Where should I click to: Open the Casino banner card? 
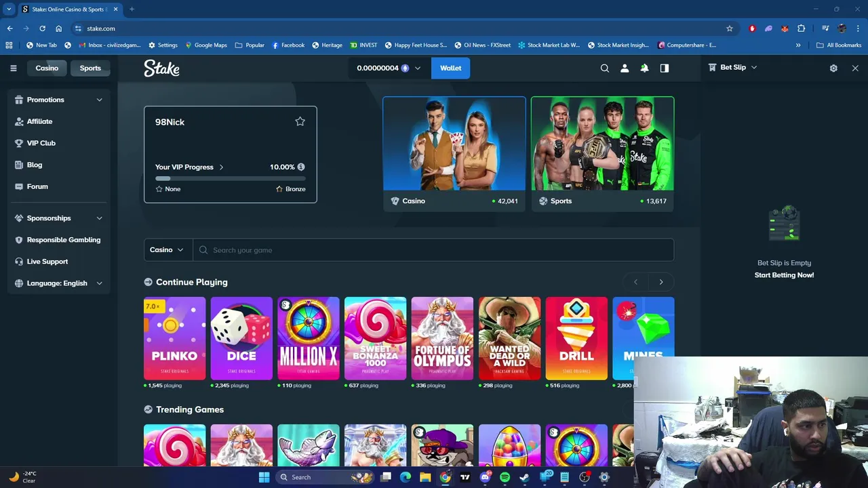tap(454, 154)
